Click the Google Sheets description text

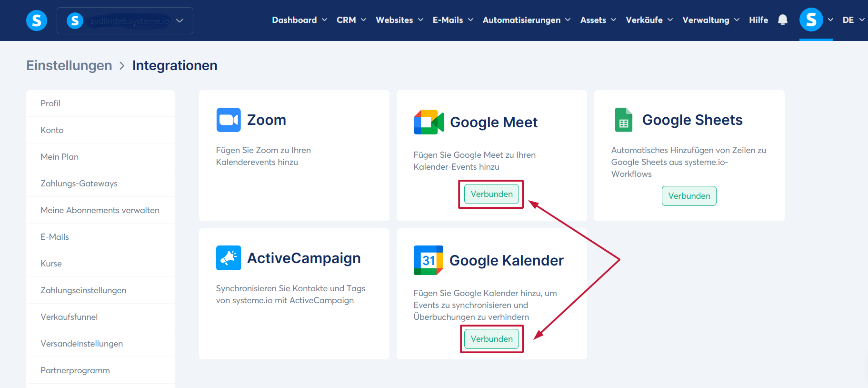pyautogui.click(x=688, y=162)
